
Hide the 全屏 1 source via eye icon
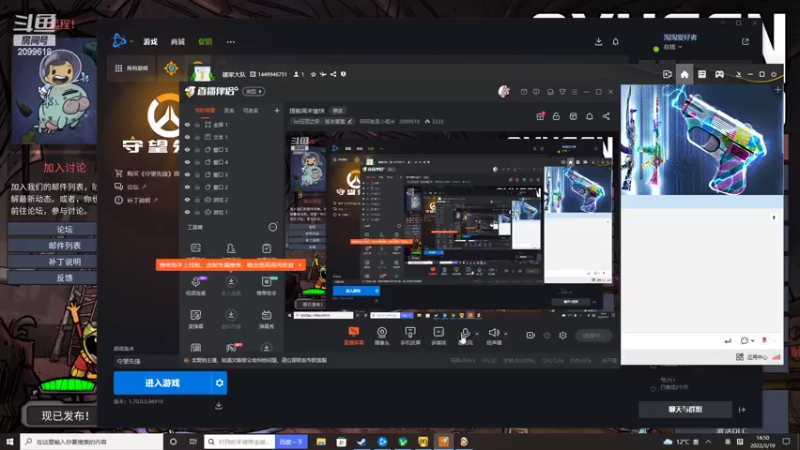(187, 124)
